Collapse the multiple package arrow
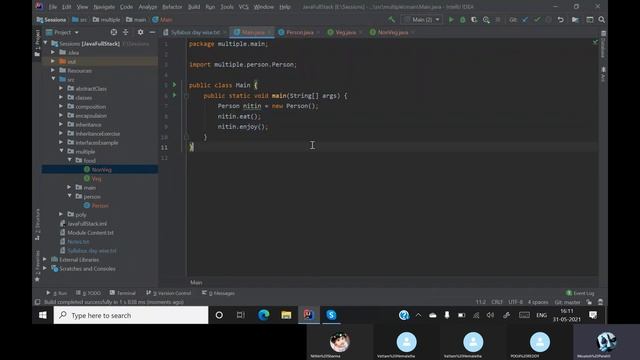The image size is (640, 360). (x=61, y=151)
